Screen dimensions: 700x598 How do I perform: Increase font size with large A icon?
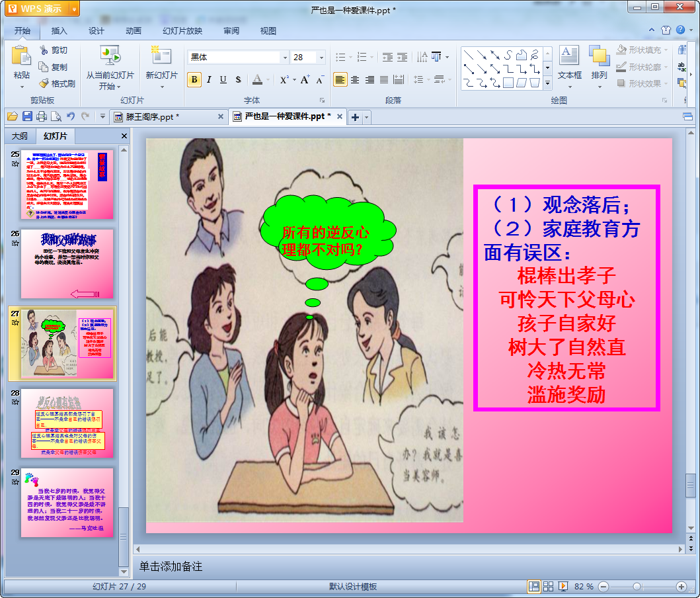[305, 80]
